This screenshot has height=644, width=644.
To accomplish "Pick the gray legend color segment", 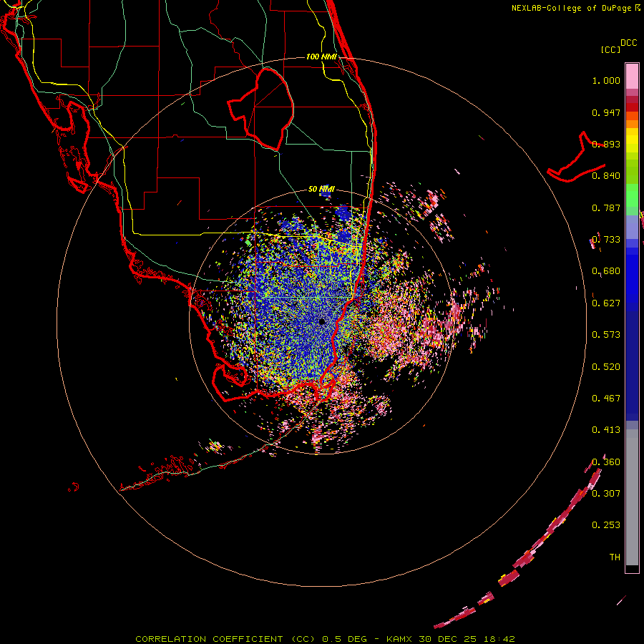I will point(632,497).
